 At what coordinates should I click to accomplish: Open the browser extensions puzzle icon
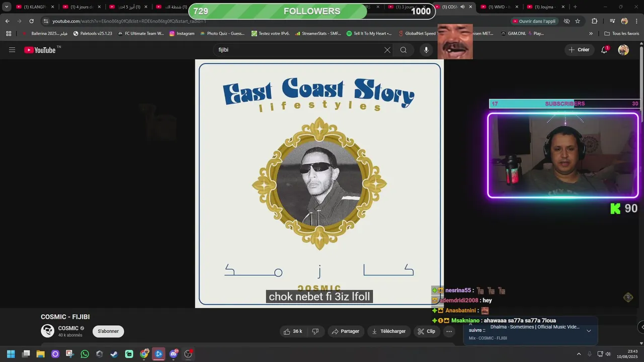(595, 21)
